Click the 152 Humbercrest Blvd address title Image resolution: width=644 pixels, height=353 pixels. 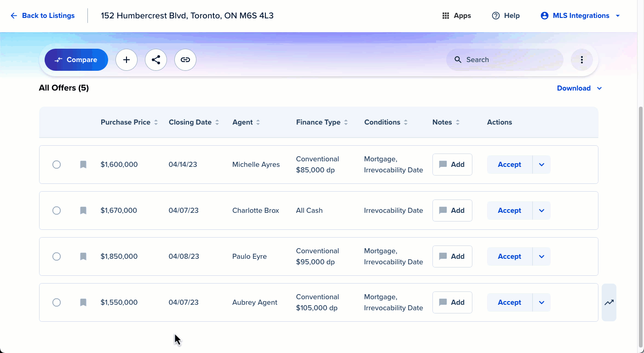pyautogui.click(x=187, y=16)
